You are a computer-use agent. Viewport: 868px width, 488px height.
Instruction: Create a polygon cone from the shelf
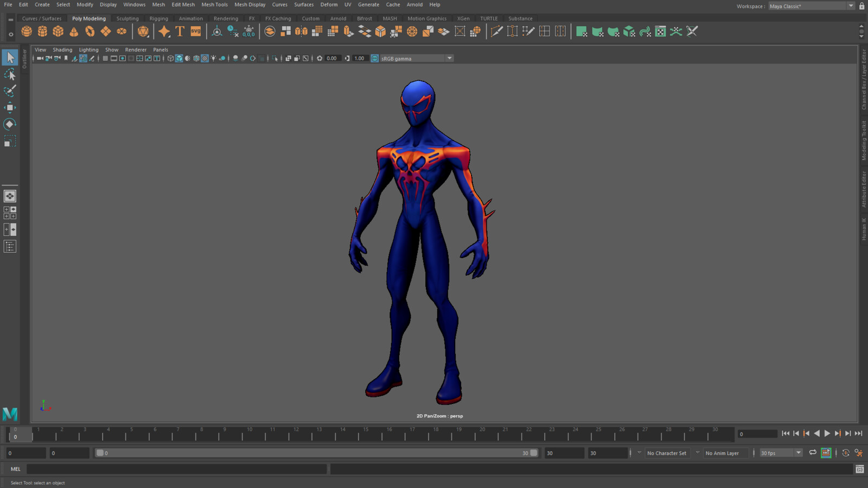coord(74,31)
